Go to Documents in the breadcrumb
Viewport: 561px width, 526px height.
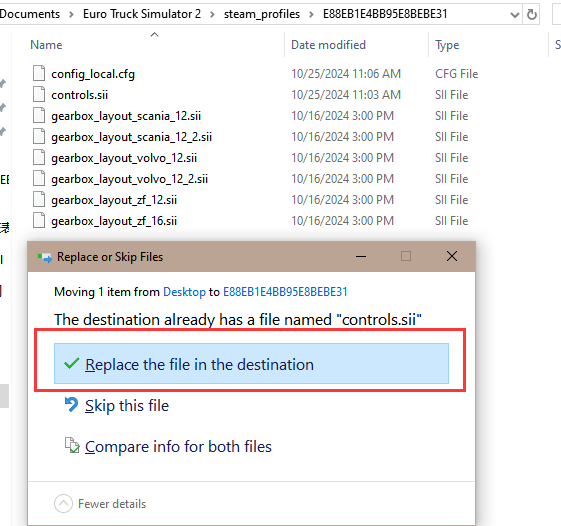click(30, 14)
